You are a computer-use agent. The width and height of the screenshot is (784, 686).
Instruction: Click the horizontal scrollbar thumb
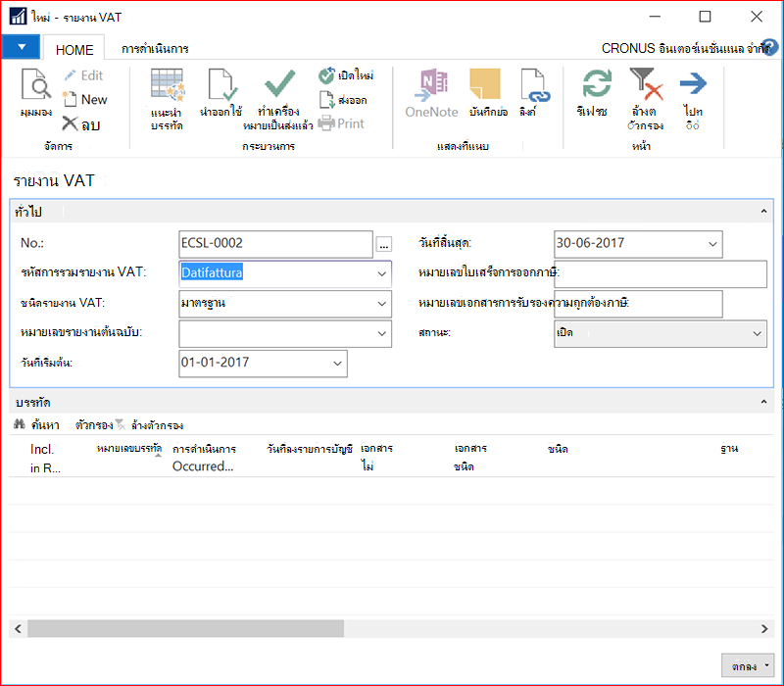pos(185,628)
